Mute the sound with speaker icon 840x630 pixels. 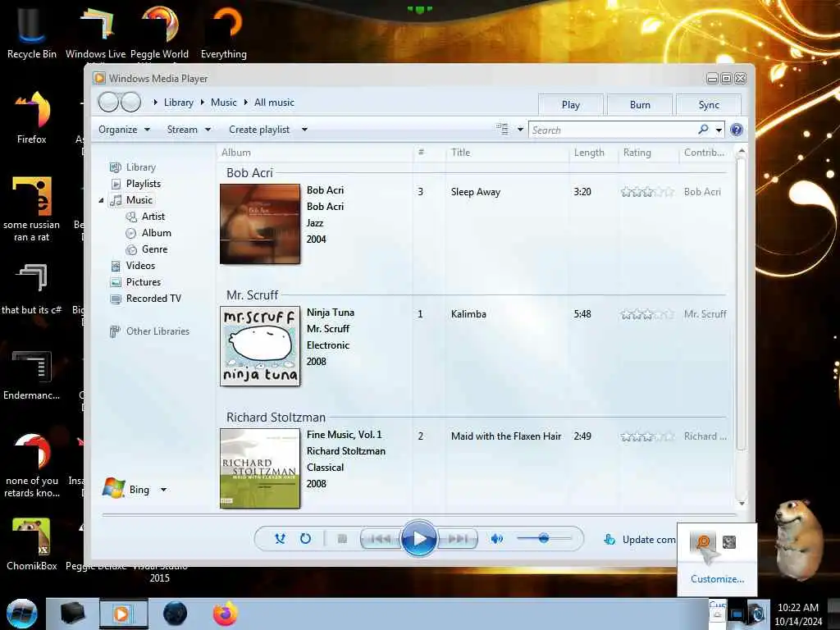(x=496, y=539)
